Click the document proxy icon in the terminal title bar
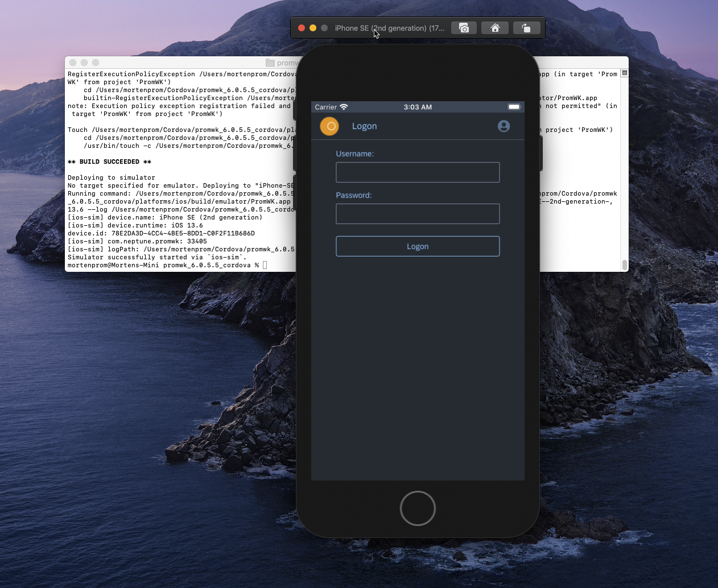 [x=269, y=63]
